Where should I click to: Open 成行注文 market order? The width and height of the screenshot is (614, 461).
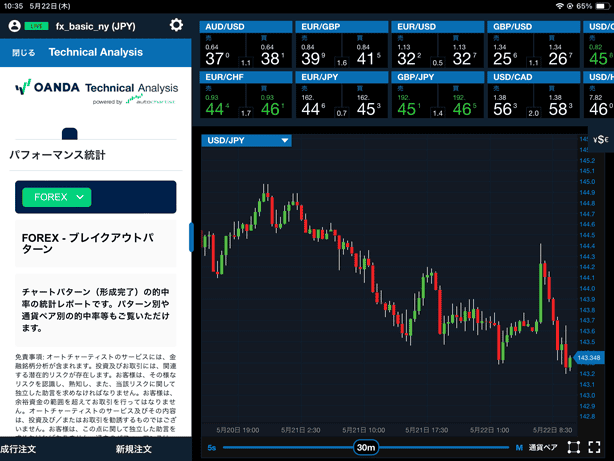click(18, 449)
